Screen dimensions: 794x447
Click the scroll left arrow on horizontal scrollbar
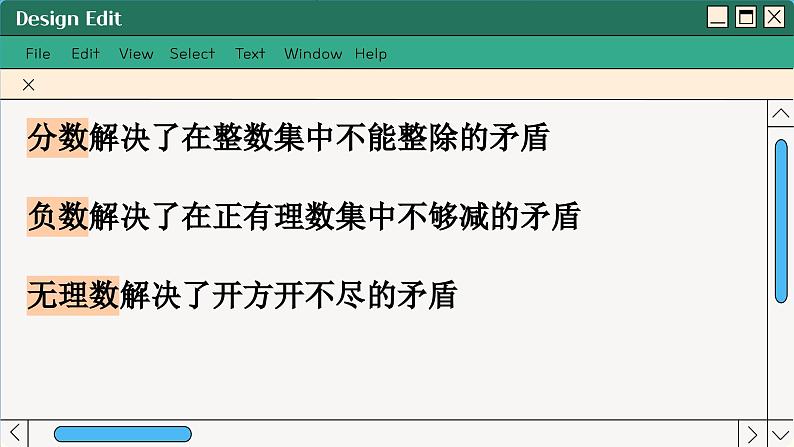click(14, 434)
